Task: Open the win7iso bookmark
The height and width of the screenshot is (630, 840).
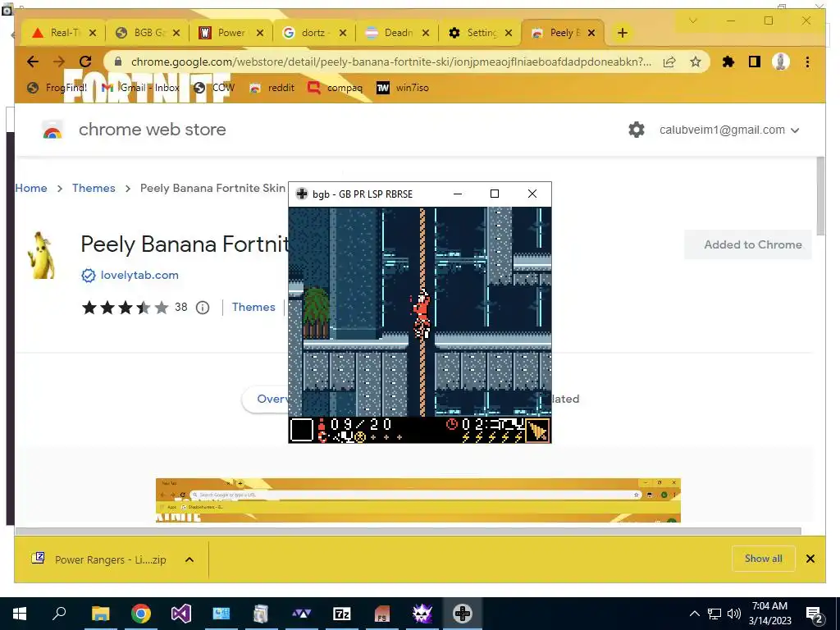Action: coord(403,88)
